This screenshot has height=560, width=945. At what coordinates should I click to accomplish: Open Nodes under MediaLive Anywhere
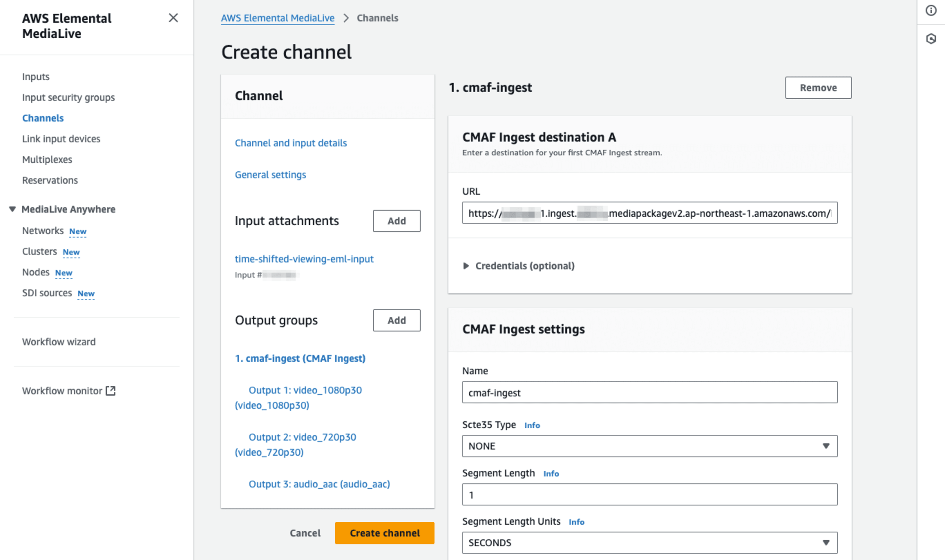coord(36,272)
